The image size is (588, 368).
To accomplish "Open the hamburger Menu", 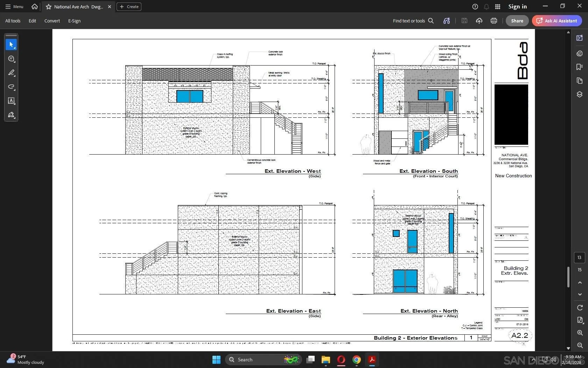I will 14,7.
